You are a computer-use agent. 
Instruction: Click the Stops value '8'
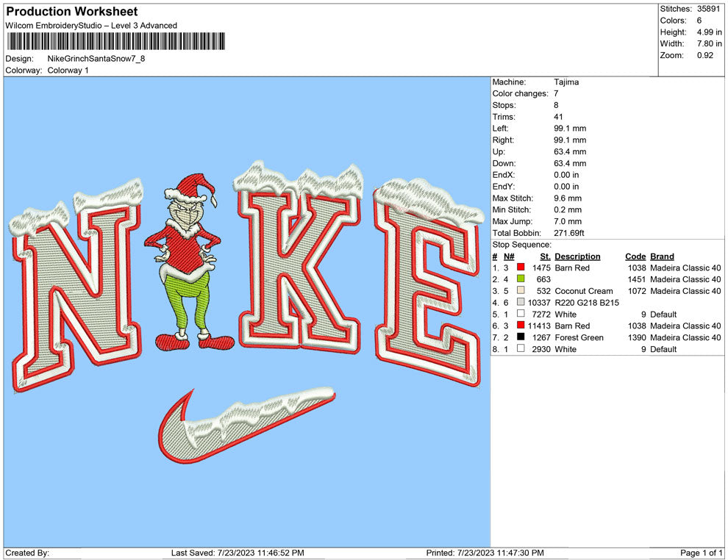tap(556, 105)
